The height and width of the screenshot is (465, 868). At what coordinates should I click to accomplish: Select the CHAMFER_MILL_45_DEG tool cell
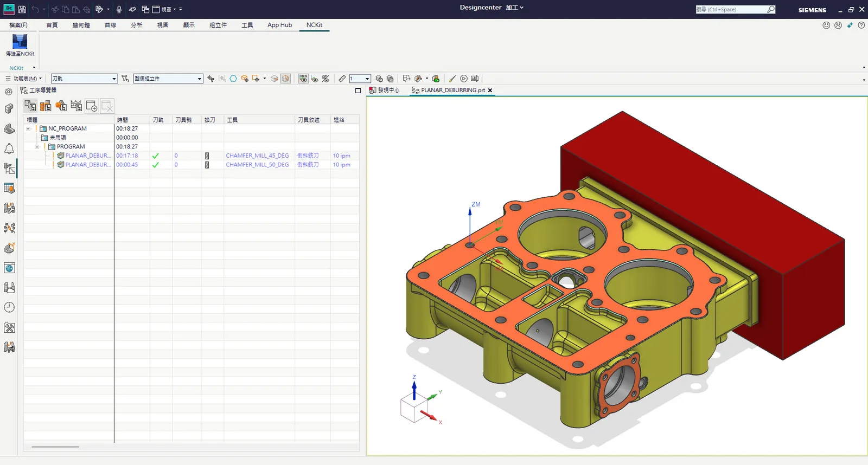258,156
